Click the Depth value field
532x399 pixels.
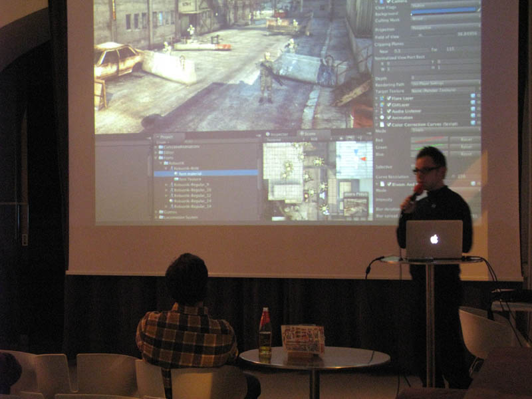(x=445, y=78)
